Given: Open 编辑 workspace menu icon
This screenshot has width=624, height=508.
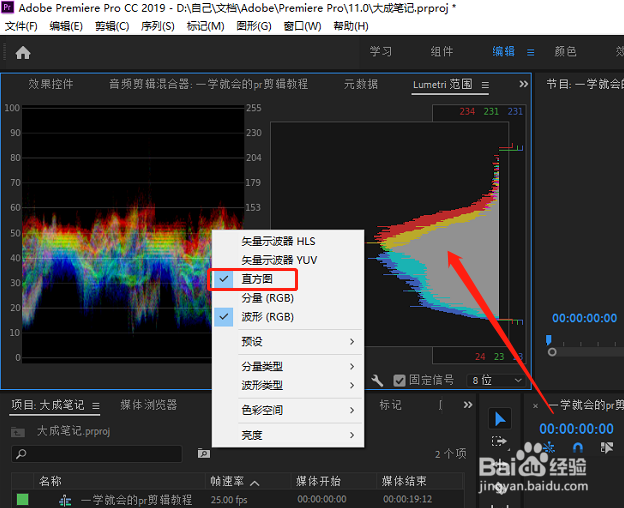Looking at the screenshot, I should pyautogui.click(x=530, y=52).
